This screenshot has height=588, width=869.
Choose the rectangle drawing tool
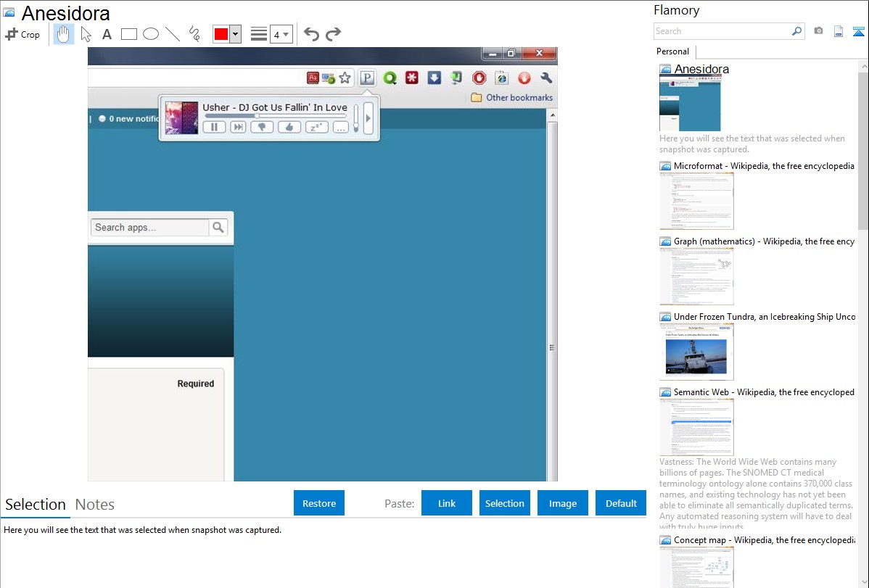(x=128, y=34)
